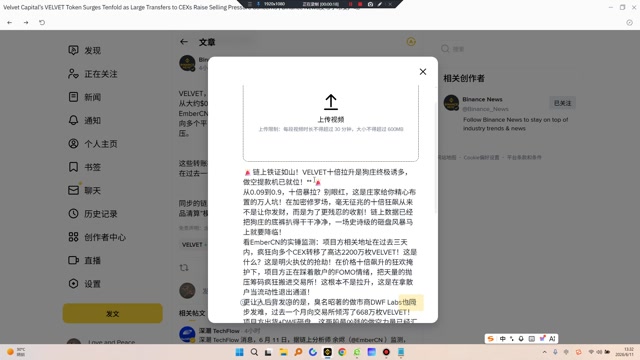
Task: Click the 创作者中心 creator center grid icon
Action: click(x=73, y=237)
